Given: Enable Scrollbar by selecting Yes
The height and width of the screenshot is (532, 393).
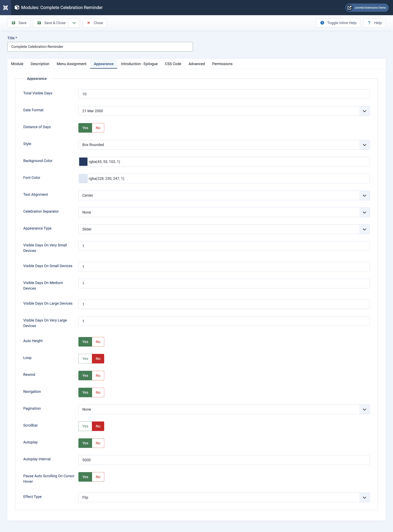Looking at the screenshot, I should (85, 426).
